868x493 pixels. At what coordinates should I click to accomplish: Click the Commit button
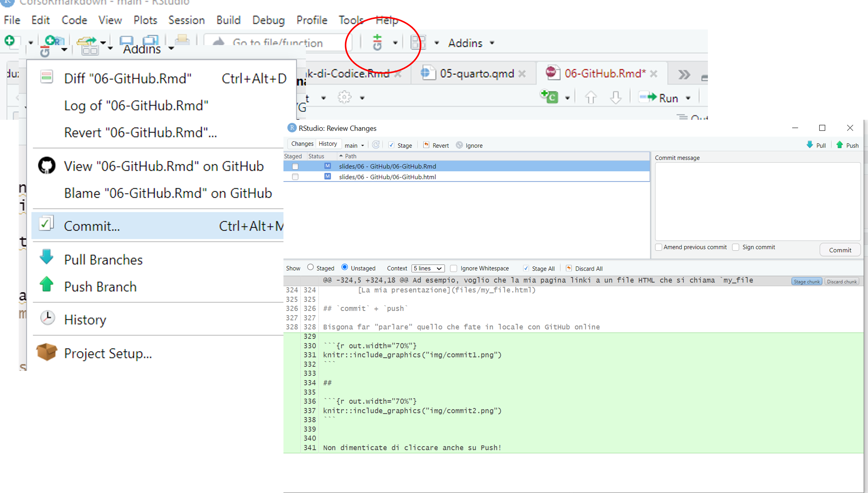click(x=840, y=250)
